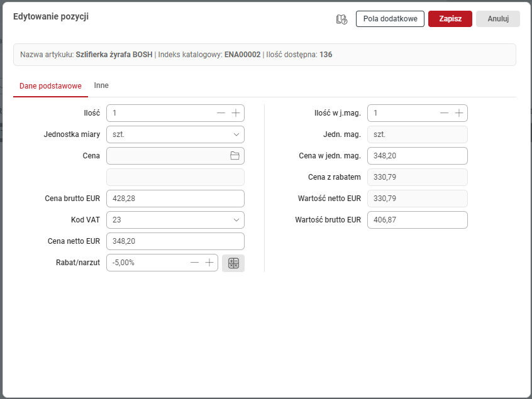
Task: Click article name Szlifierka żyrafa BOSH
Action: click(x=114, y=55)
